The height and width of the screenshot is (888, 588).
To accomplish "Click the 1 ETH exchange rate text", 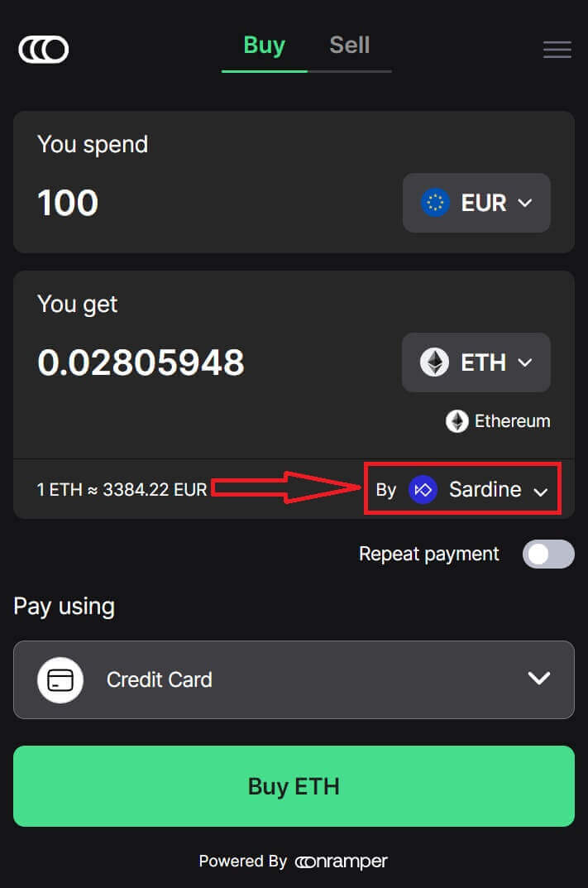I will (122, 489).
